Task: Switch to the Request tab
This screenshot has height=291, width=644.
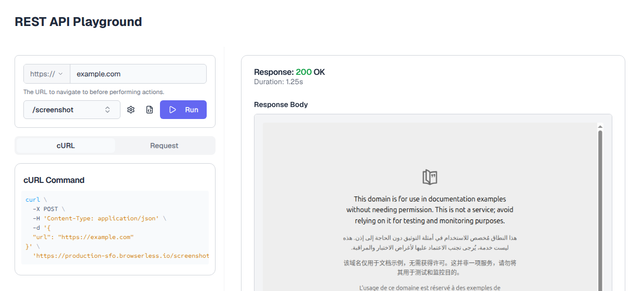Action: 164,145
